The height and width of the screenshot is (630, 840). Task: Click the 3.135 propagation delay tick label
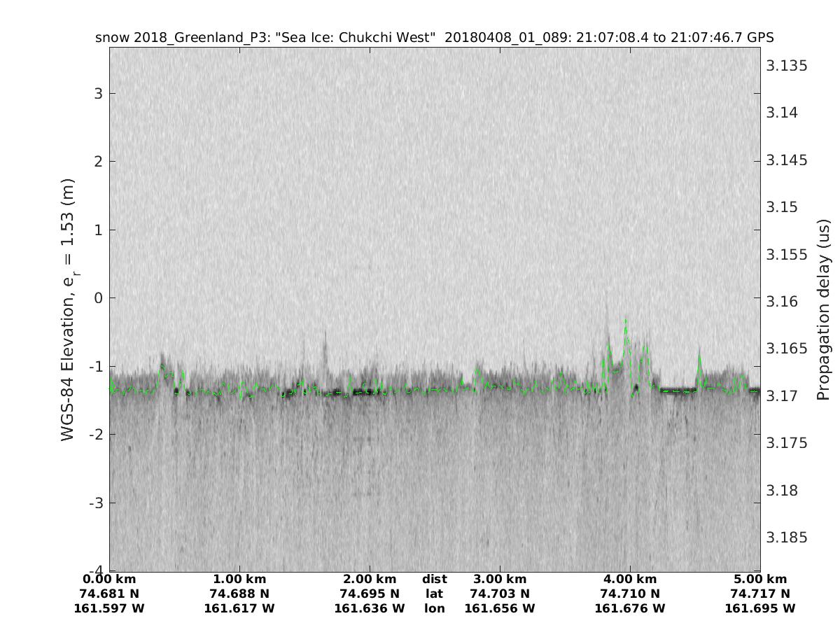(x=787, y=66)
